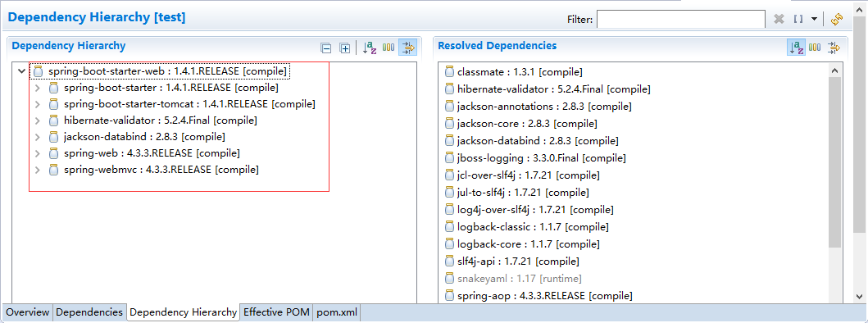The height and width of the screenshot is (323, 868).
Task: Click the jar icon of jackson-databind in hierarchy tree
Action: (53, 137)
